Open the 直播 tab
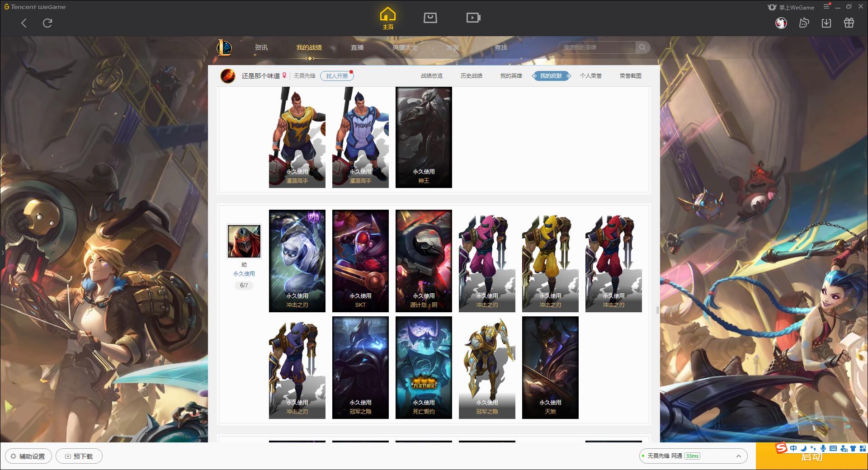Viewport: 868px width, 470px height. (x=357, y=47)
